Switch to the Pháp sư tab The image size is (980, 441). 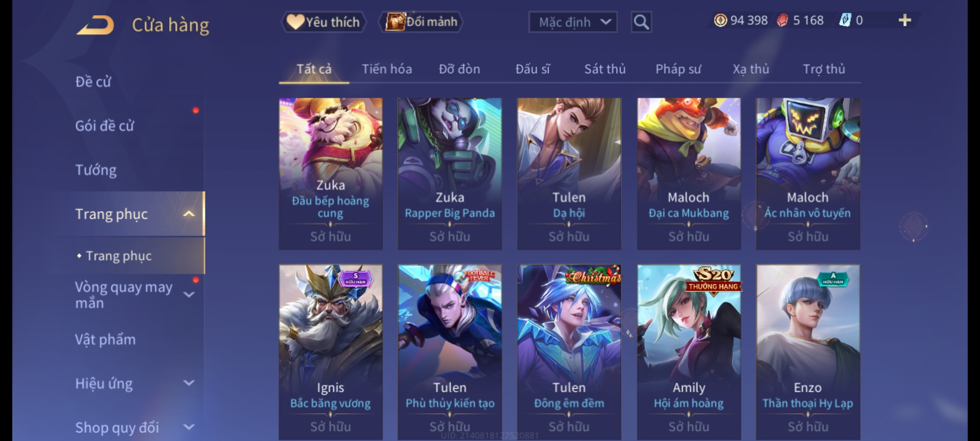678,69
